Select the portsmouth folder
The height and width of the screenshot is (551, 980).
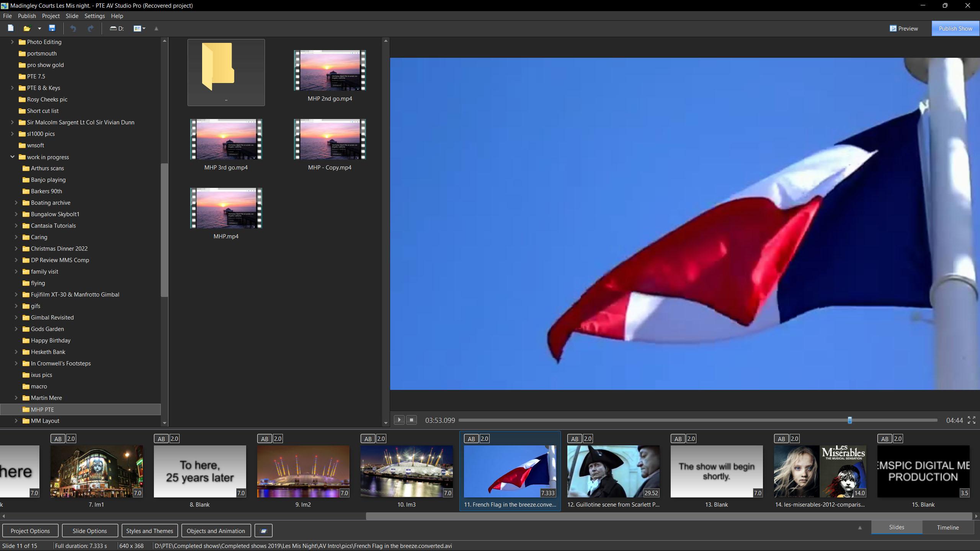click(x=42, y=53)
